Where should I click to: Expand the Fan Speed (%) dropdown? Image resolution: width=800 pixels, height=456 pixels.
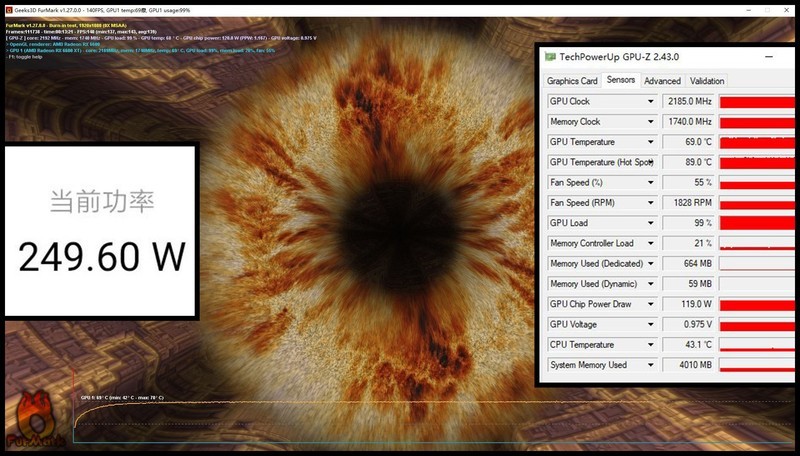pos(651,182)
